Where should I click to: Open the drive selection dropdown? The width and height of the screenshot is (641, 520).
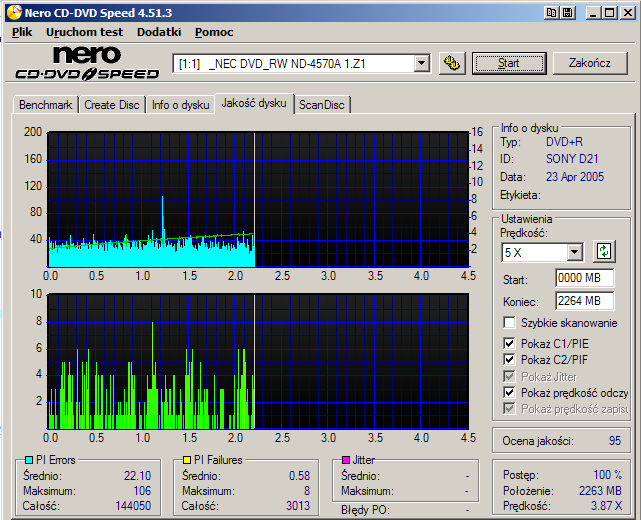point(421,64)
